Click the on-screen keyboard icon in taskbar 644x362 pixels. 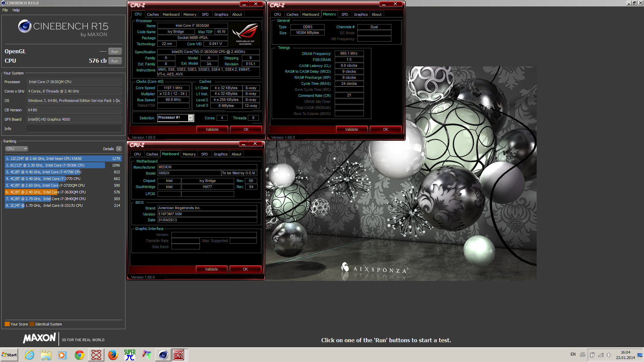coord(583,355)
